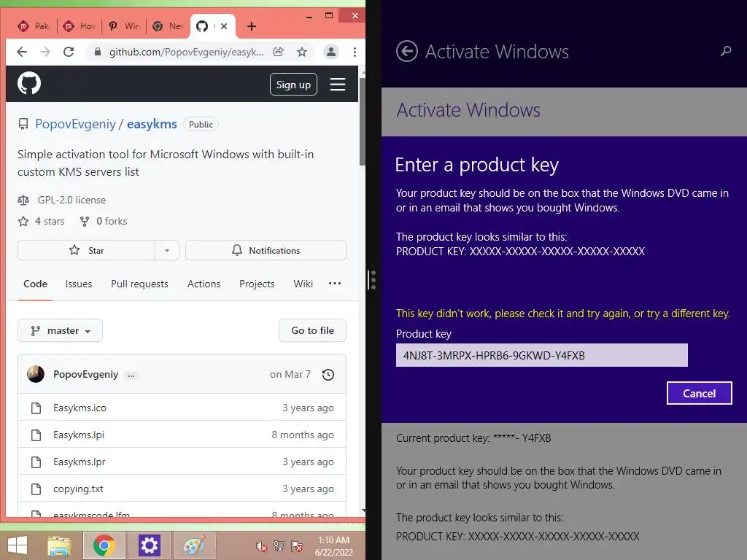Reload the GitHub page
The height and width of the screenshot is (560, 747).
click(x=69, y=52)
